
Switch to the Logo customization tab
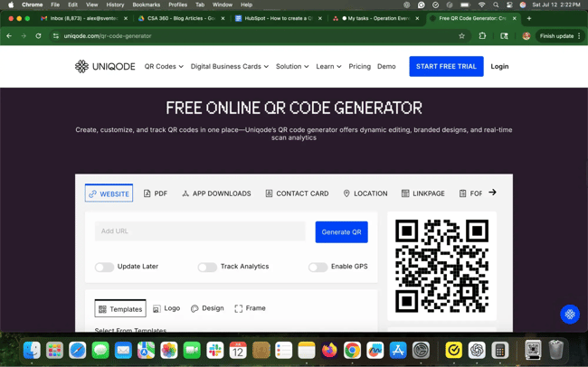(x=166, y=308)
